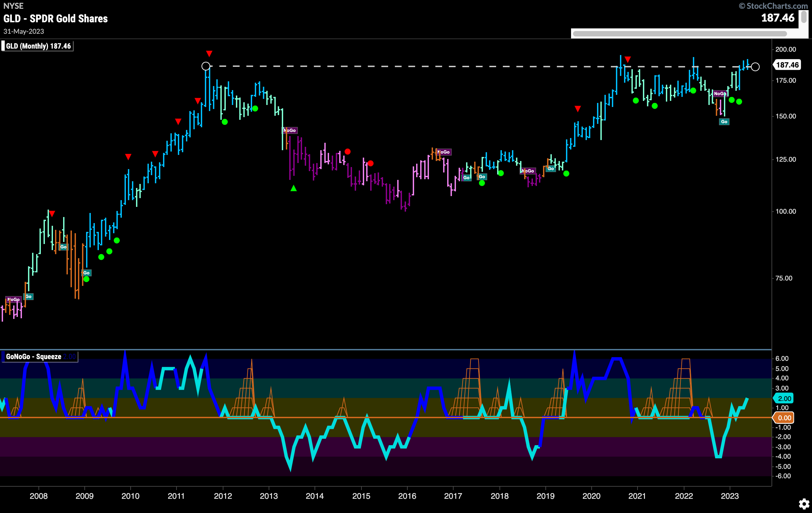812x513 pixels.
Task: Click the Go tag below the late 2022 low
Action: click(724, 122)
